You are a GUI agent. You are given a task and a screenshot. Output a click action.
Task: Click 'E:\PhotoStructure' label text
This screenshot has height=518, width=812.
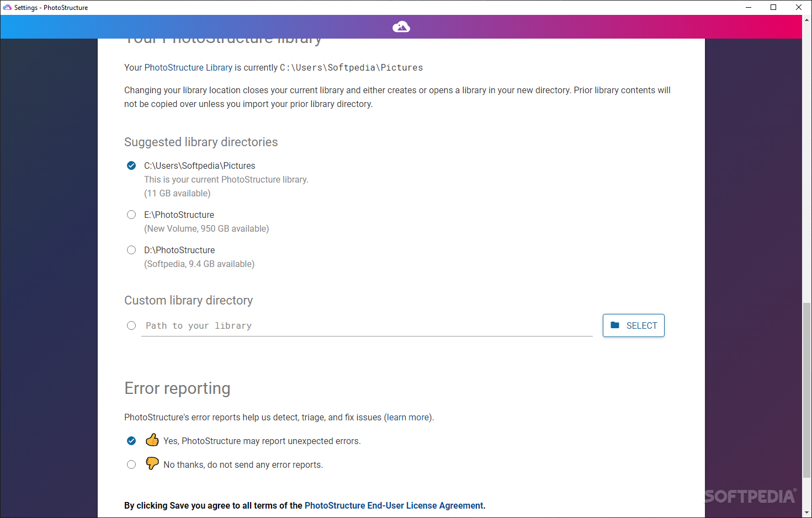(x=179, y=215)
